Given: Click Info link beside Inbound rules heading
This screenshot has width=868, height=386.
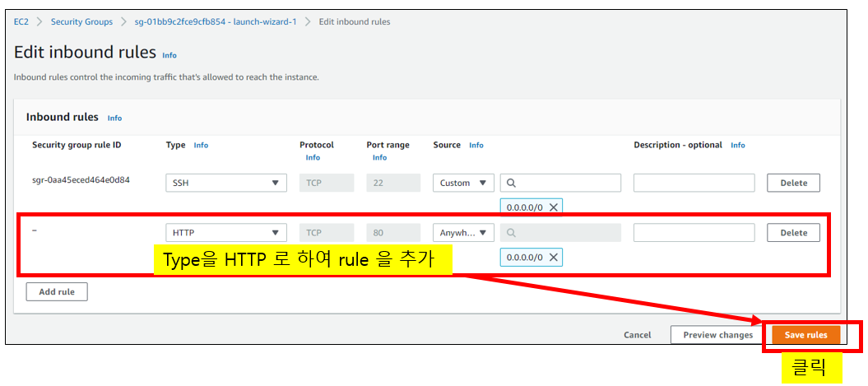Looking at the screenshot, I should [x=114, y=118].
